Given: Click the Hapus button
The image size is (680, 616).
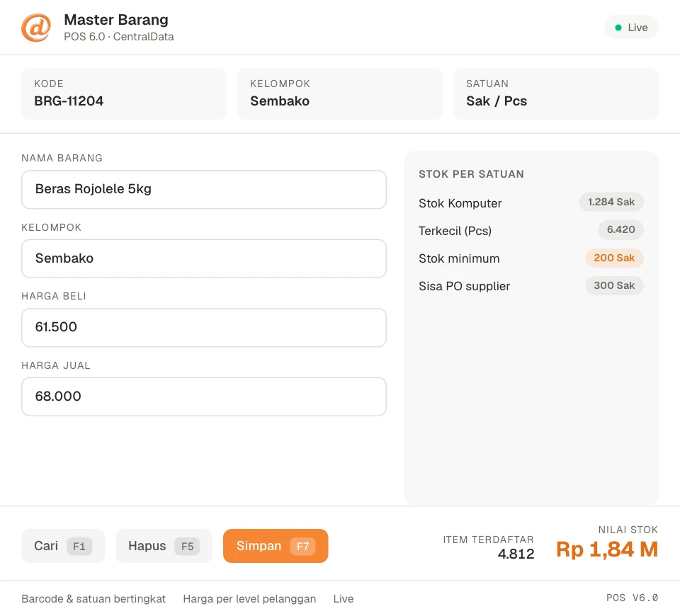Looking at the screenshot, I should pos(164,546).
